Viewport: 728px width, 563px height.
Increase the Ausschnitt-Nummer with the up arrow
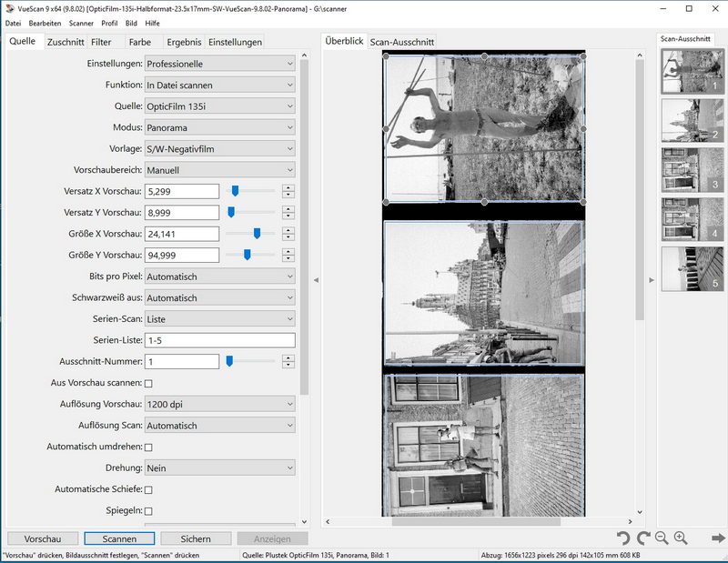point(288,357)
